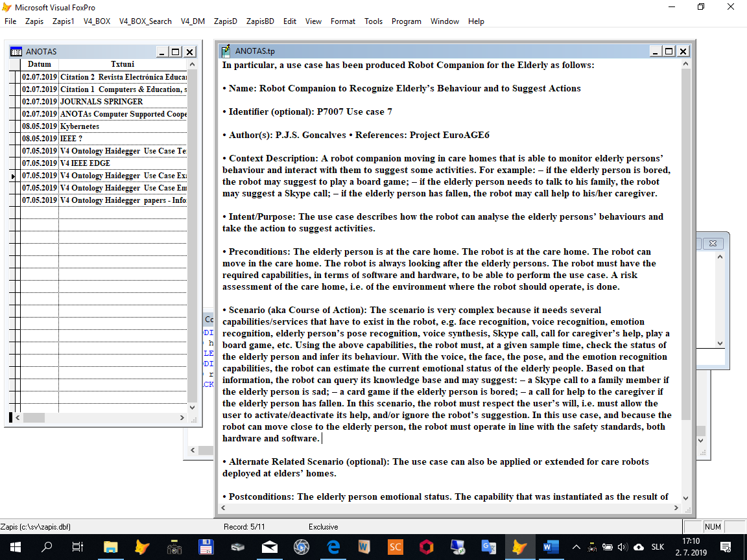The height and width of the screenshot is (560, 747).
Task: Click the Datum column header
Action: click(x=40, y=64)
